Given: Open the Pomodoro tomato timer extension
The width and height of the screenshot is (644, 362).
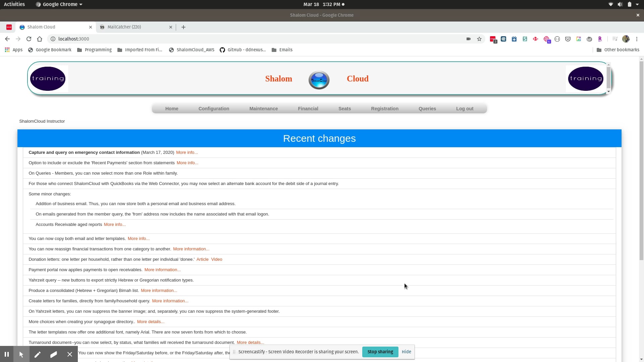Looking at the screenshot, I should coord(589,39).
